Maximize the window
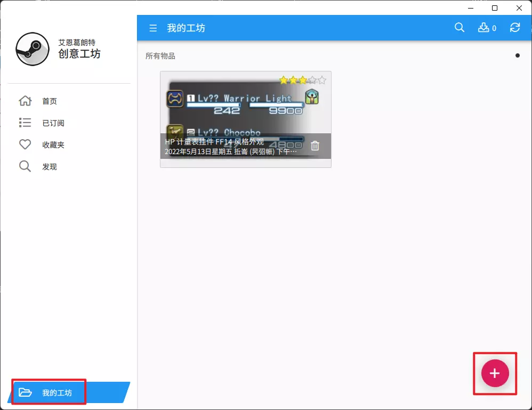The width and height of the screenshot is (532, 410). click(495, 8)
